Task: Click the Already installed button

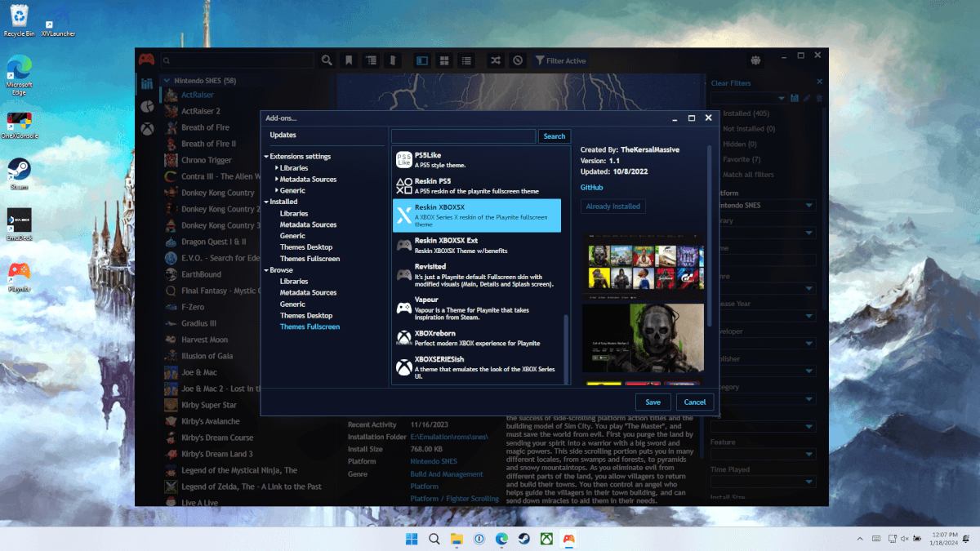Action: [x=612, y=207]
